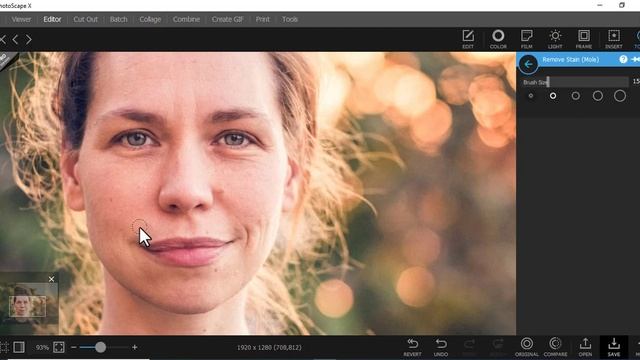The width and height of the screenshot is (640, 360).
Task: Open the Create GIF tab
Action: pyautogui.click(x=227, y=19)
